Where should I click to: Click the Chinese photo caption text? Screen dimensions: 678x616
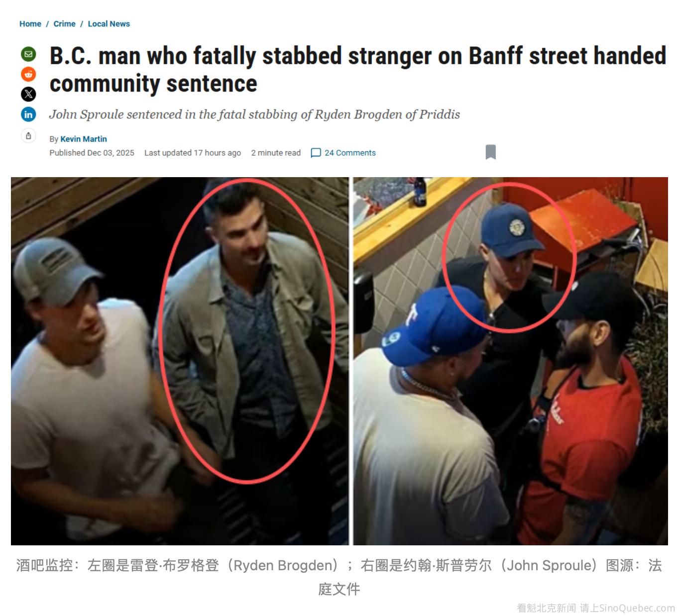click(339, 577)
